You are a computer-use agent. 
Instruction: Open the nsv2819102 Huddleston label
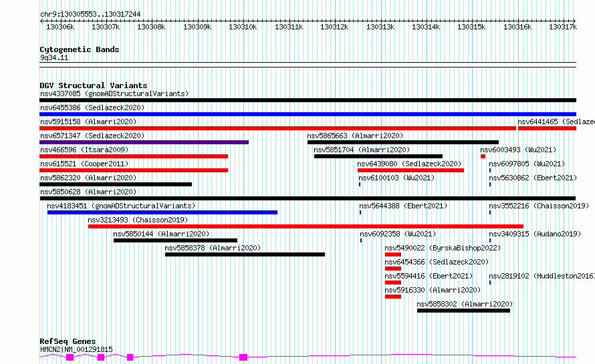542,276
